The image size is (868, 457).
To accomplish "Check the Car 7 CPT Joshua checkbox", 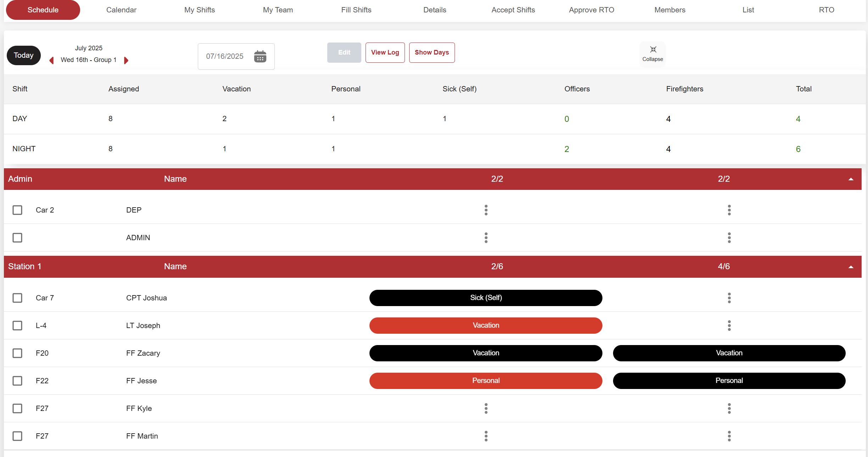I will (x=17, y=298).
